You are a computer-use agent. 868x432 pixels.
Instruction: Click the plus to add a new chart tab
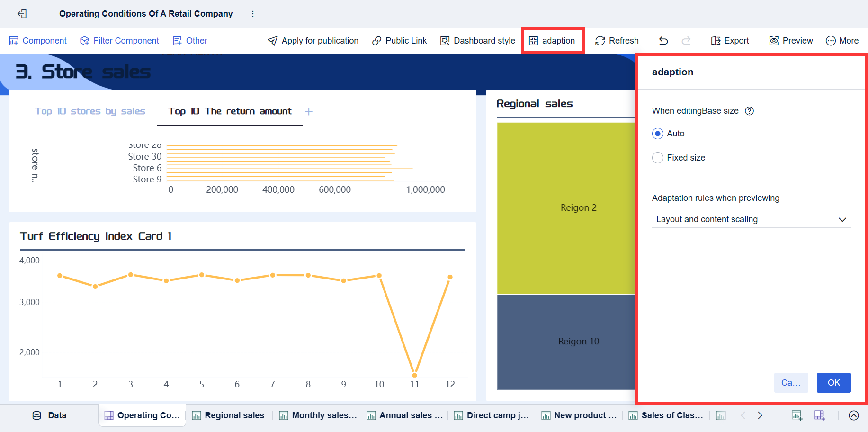[x=309, y=112]
